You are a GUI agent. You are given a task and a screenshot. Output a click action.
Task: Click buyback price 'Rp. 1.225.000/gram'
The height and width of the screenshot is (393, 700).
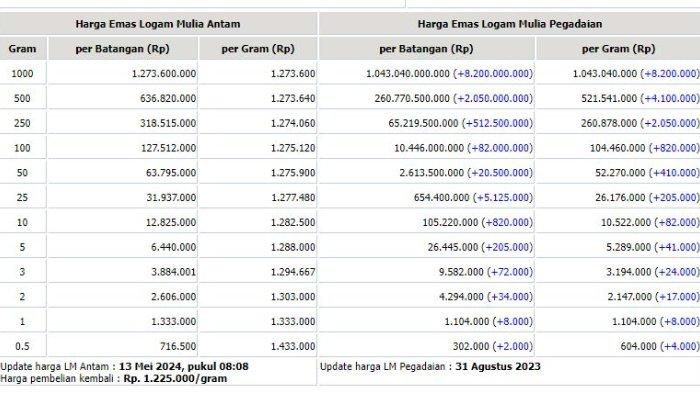point(175,379)
